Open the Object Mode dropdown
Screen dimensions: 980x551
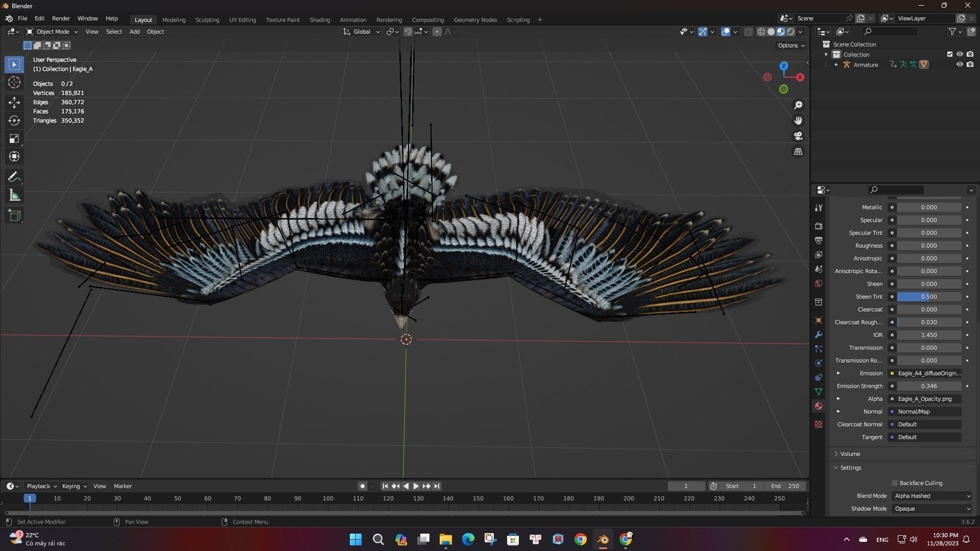click(52, 32)
